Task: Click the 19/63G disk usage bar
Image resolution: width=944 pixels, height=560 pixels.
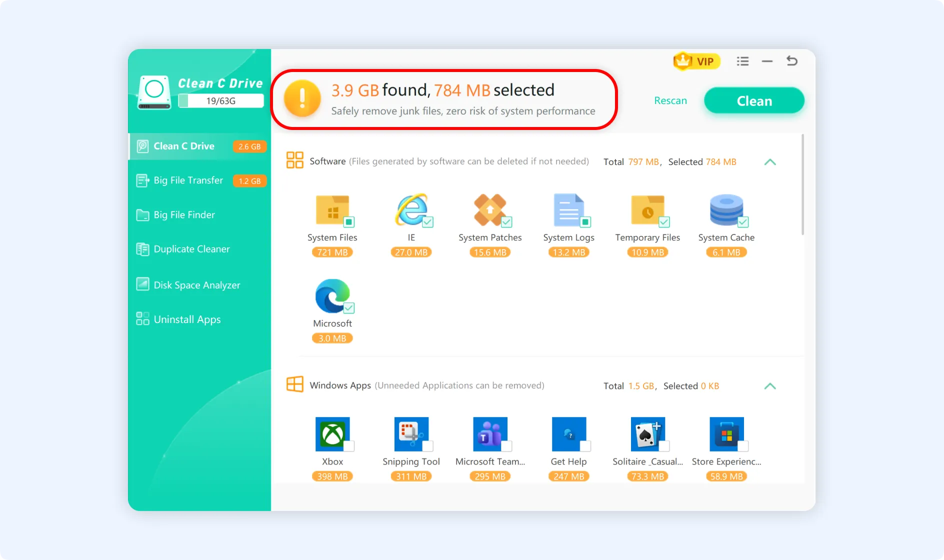Action: (220, 100)
